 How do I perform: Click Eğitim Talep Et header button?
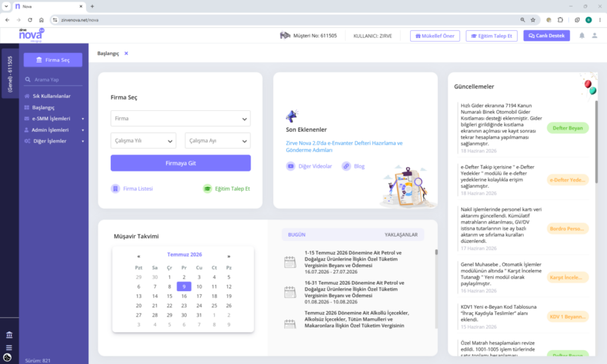(x=491, y=36)
